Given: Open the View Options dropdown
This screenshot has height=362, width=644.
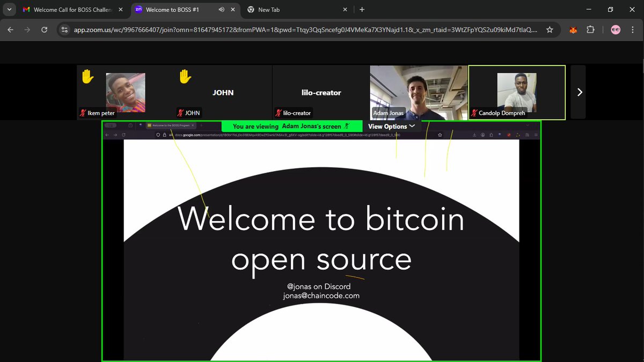Looking at the screenshot, I should (391, 126).
